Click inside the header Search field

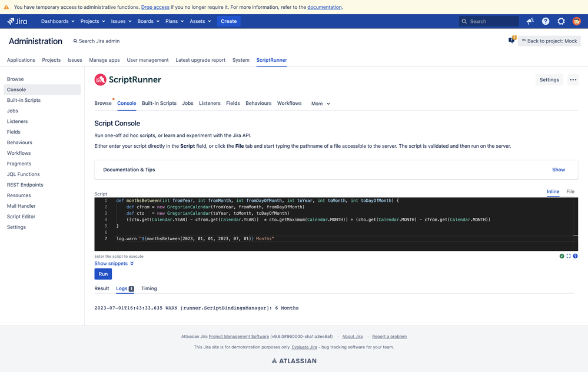coord(489,21)
